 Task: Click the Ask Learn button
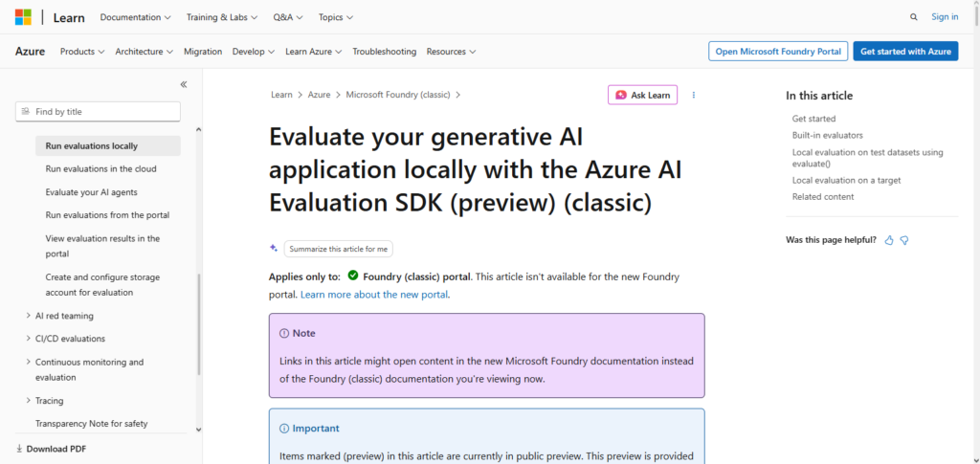tap(642, 95)
